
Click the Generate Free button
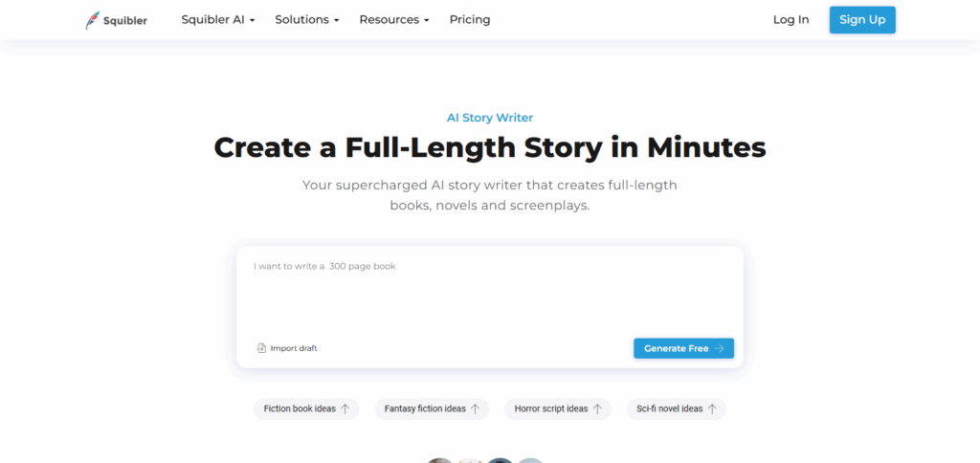pyautogui.click(x=683, y=348)
